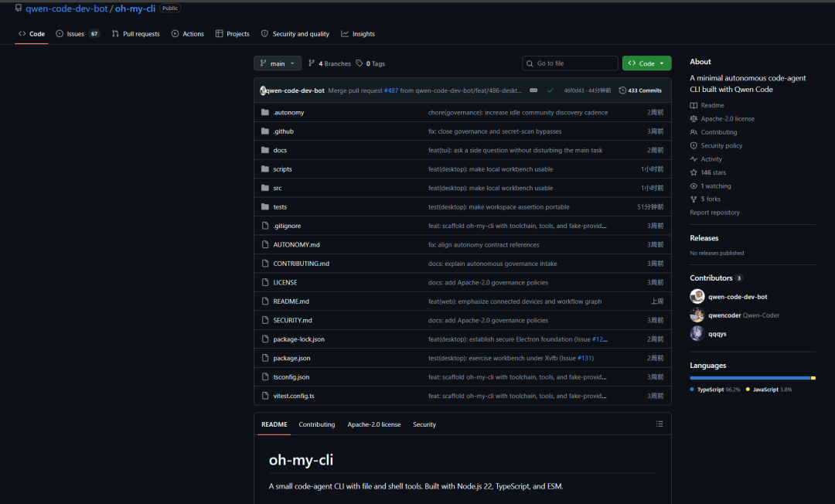Screen dimensions: 835x504
Task: Open the Pull requests tab
Action: [136, 33]
